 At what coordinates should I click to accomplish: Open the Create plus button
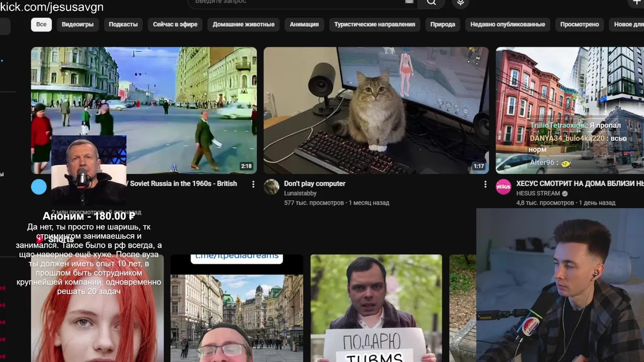pyautogui.click(x=636, y=3)
